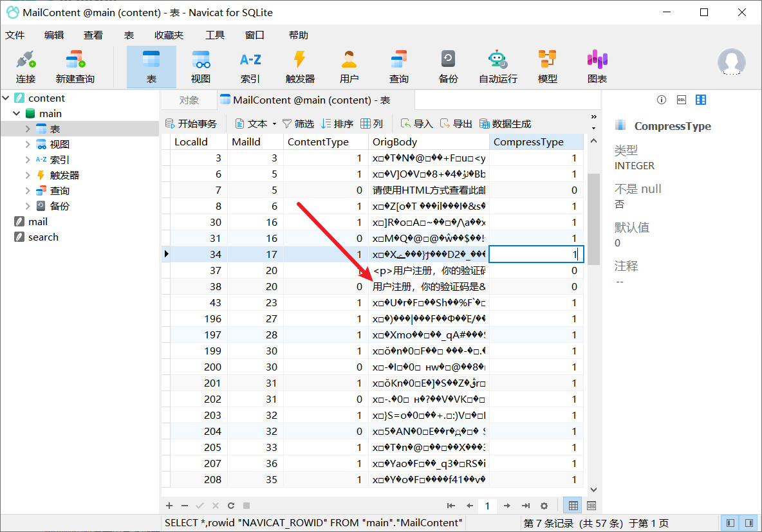This screenshot has width=762, height=532.
Task: Expand the 表 tree node
Action: [28, 129]
